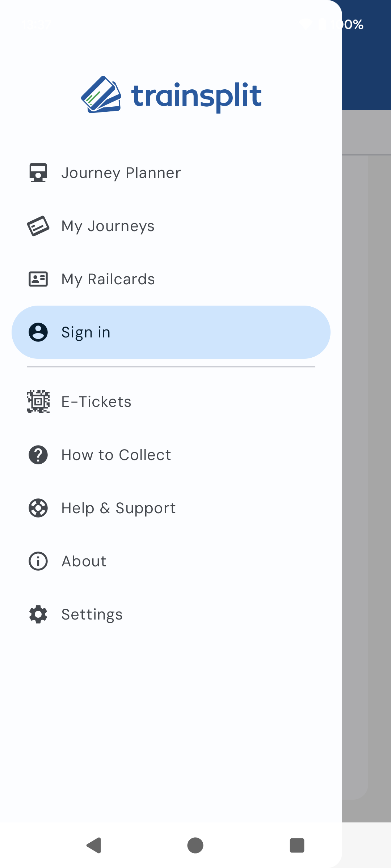Open the Help & Support text label
The image size is (391, 868).
(x=118, y=508)
